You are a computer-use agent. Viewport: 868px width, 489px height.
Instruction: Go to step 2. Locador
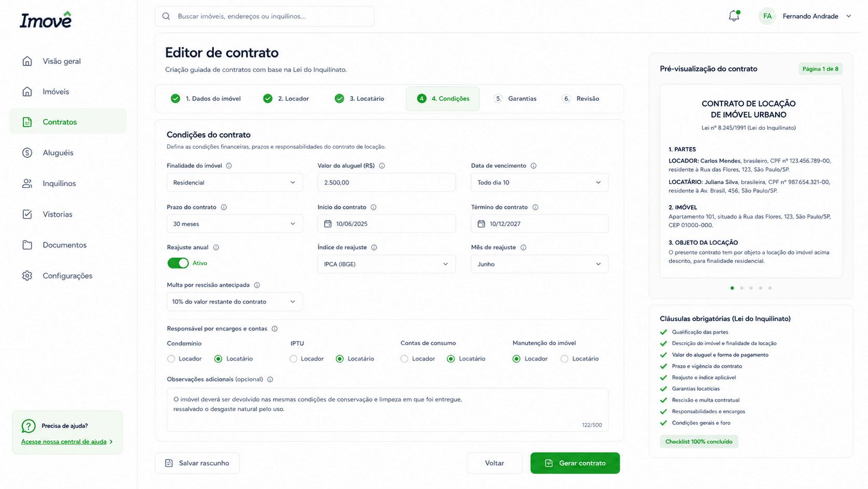pos(286,99)
